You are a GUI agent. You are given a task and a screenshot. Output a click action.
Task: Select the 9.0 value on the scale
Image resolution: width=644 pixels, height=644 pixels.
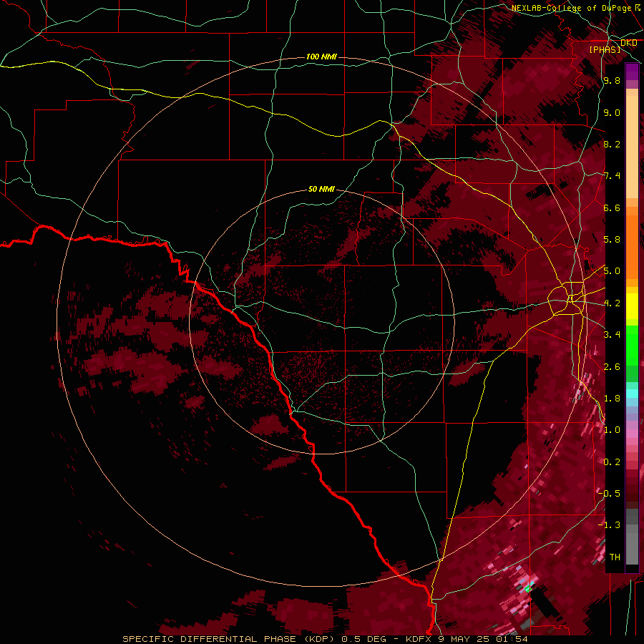click(612, 112)
